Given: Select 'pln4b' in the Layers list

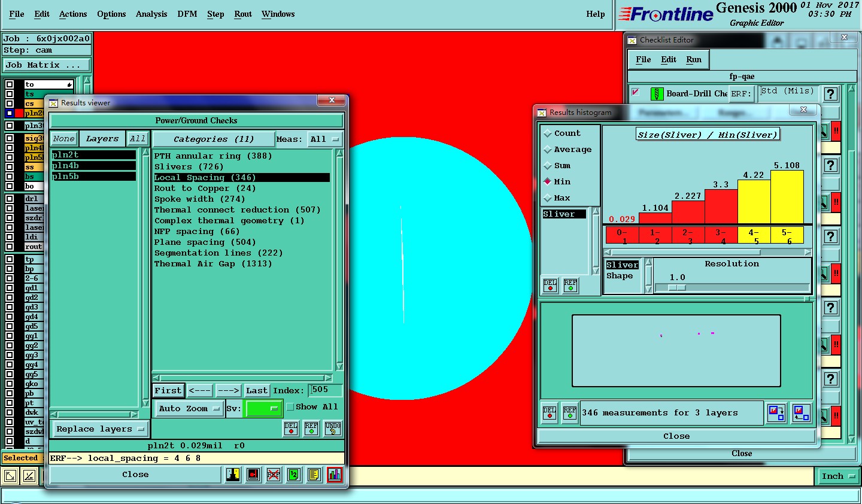Looking at the screenshot, I should point(93,166).
